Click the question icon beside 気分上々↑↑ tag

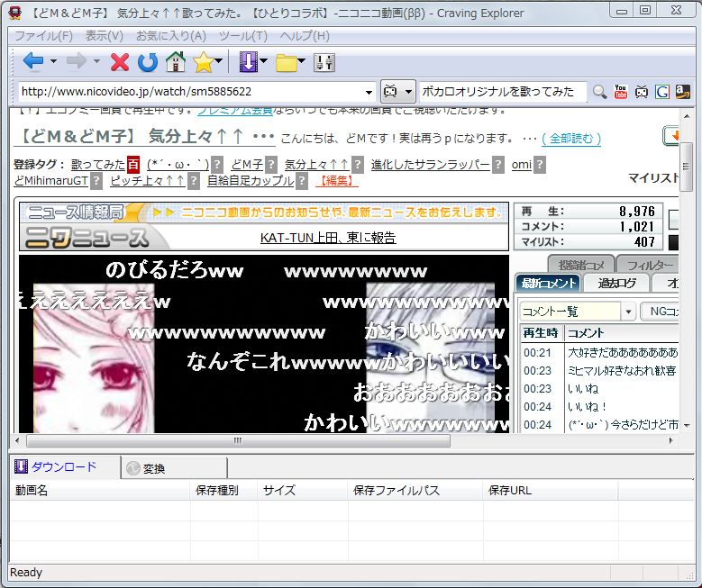point(357,165)
